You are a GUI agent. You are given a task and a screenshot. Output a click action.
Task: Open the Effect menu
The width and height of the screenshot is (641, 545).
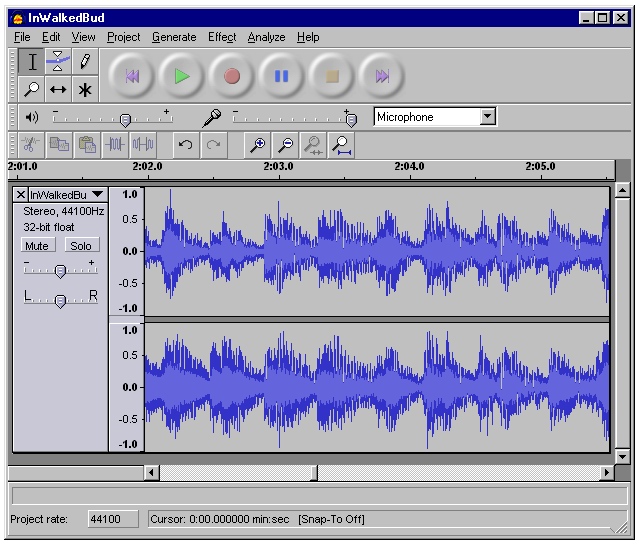coord(222,37)
